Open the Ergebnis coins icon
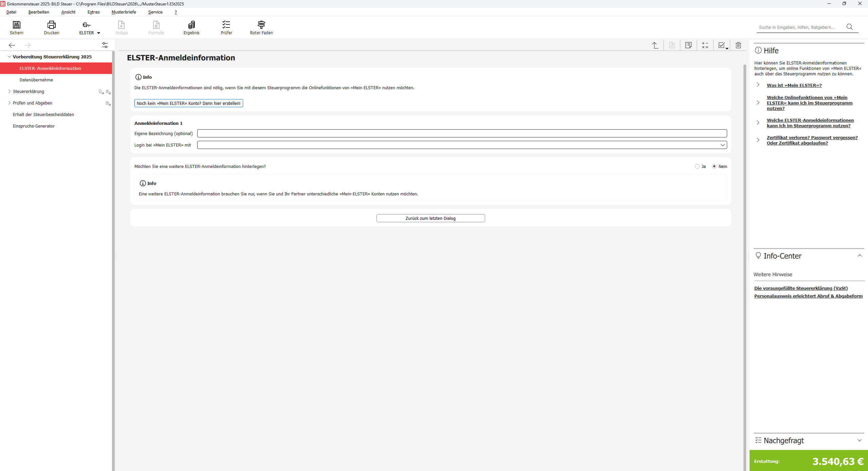 coord(191,25)
